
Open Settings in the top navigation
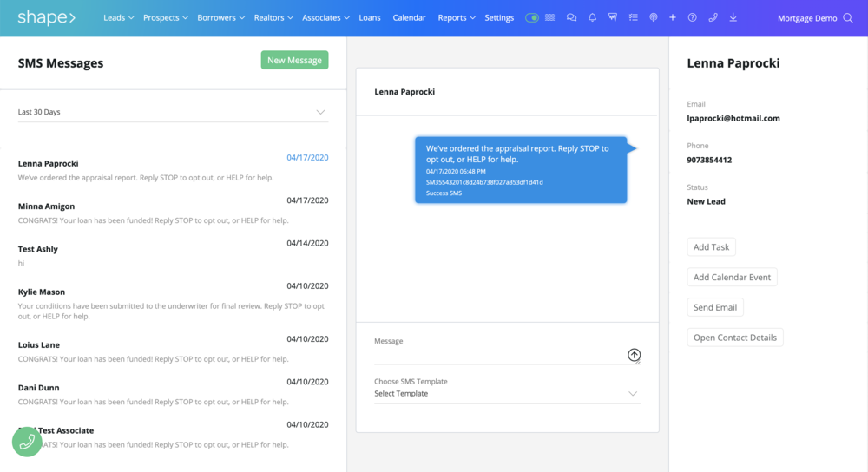pos(499,17)
